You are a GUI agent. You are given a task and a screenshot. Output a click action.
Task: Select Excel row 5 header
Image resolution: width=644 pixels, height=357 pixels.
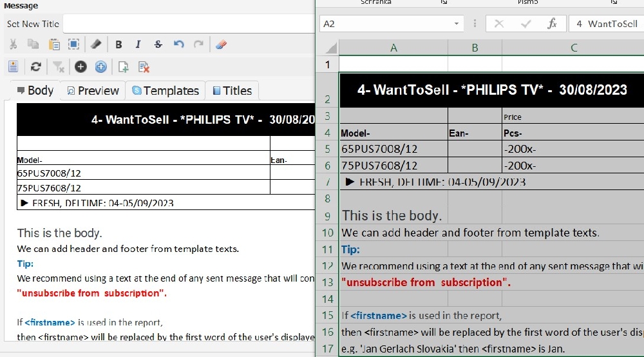(x=327, y=149)
